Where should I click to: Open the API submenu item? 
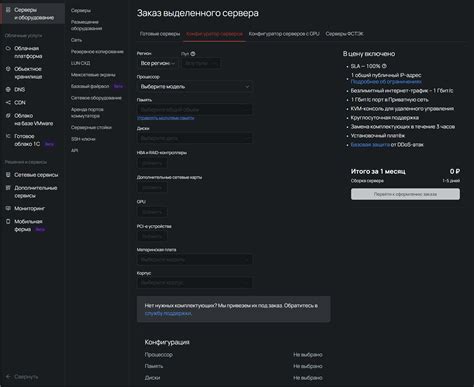click(74, 151)
